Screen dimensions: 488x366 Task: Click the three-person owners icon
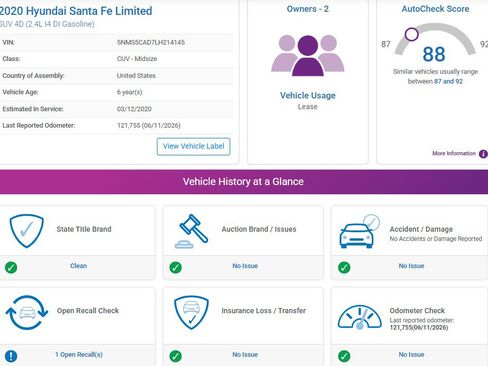308,55
